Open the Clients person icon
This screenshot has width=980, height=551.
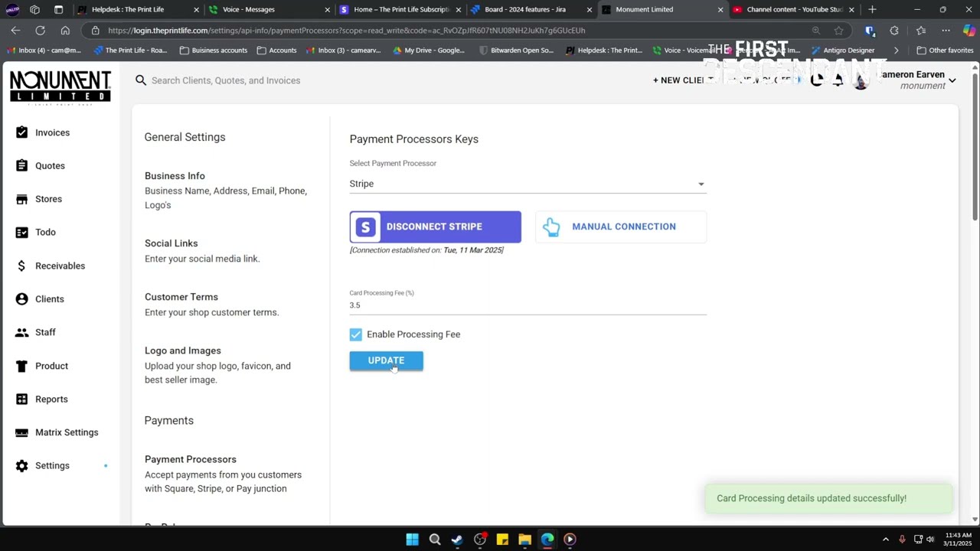[x=21, y=299]
